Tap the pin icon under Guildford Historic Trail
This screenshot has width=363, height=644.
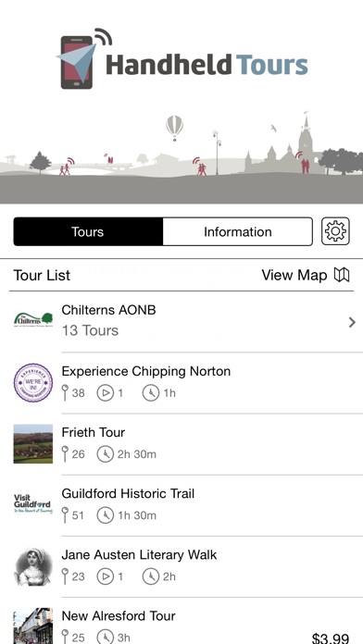pos(65,515)
